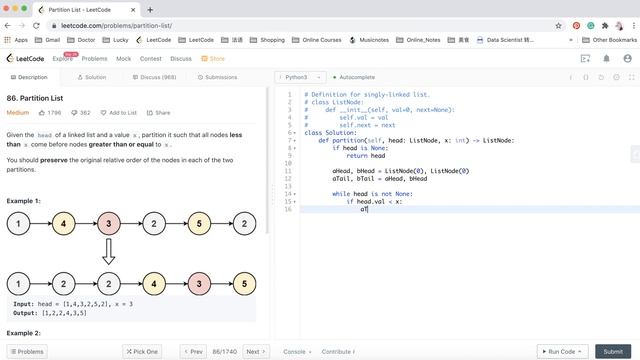The width and height of the screenshot is (640, 360).
Task: Open the Apps grid shortcut
Action: pos(16,40)
